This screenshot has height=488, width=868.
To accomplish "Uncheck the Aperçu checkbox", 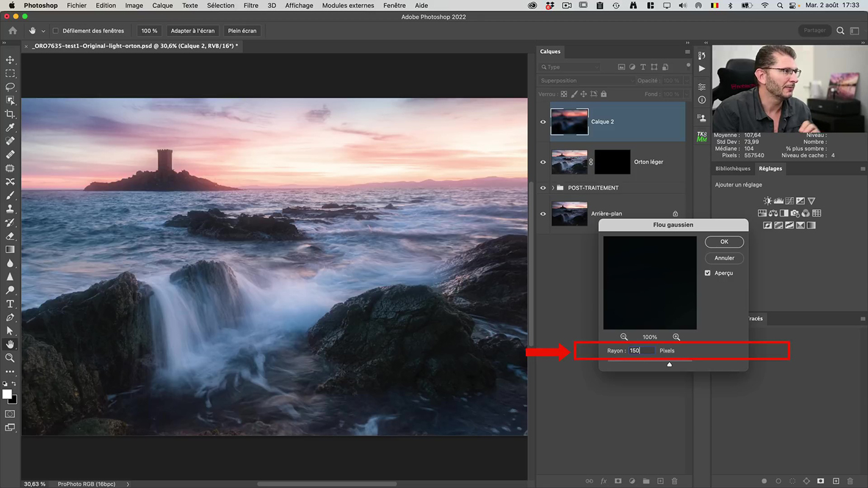I will (707, 273).
